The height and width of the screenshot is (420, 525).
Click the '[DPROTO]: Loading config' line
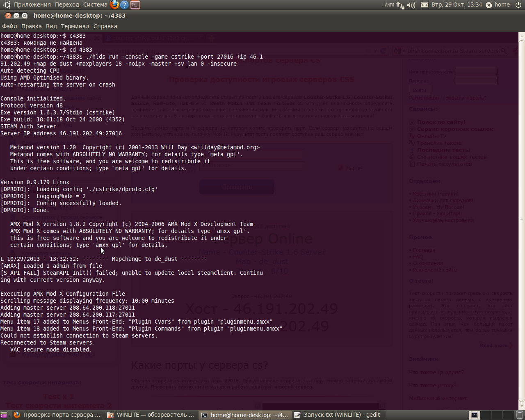(79, 189)
